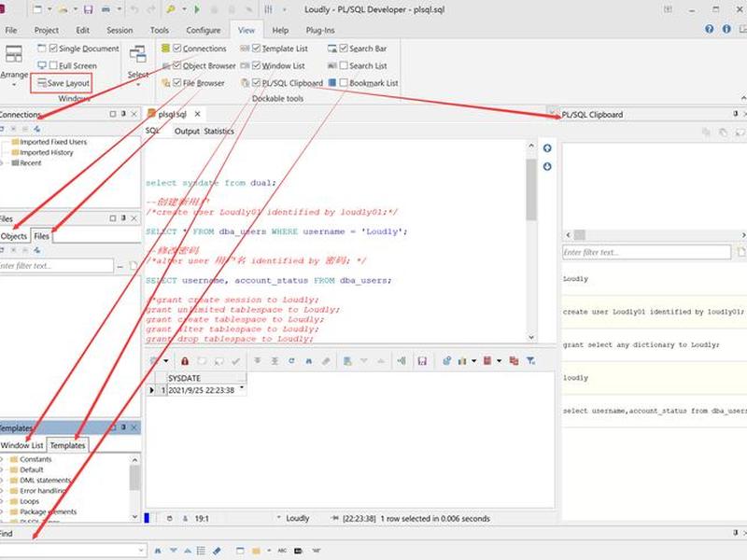Screen dimensions: 747x560
Task: Open the dropdown arrow next to the Log on key icon
Action: click(183, 9)
